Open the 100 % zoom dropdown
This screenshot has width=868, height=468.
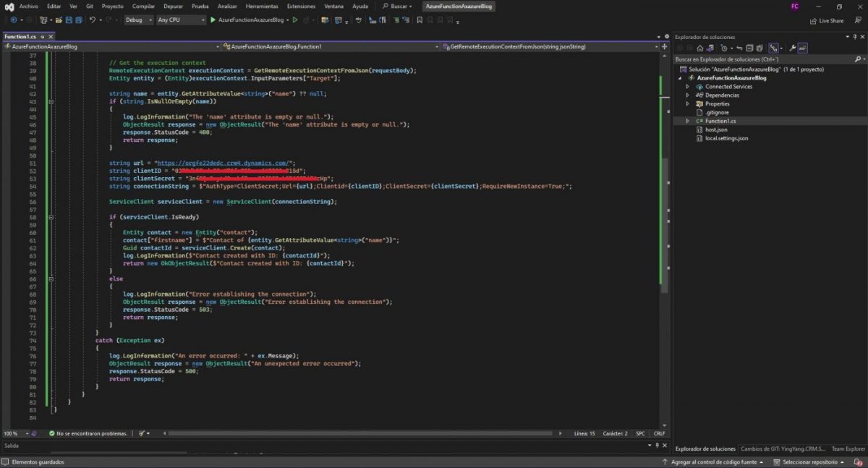tap(15, 433)
